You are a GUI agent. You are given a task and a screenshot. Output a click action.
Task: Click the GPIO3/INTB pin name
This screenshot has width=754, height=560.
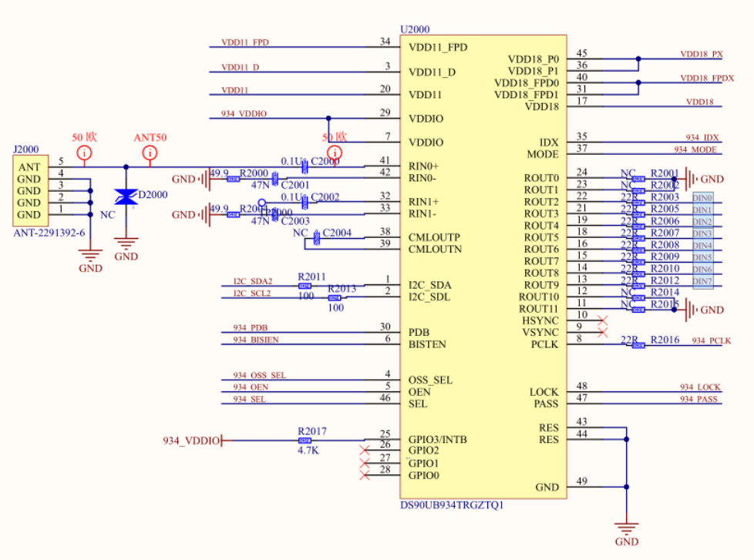coord(438,440)
